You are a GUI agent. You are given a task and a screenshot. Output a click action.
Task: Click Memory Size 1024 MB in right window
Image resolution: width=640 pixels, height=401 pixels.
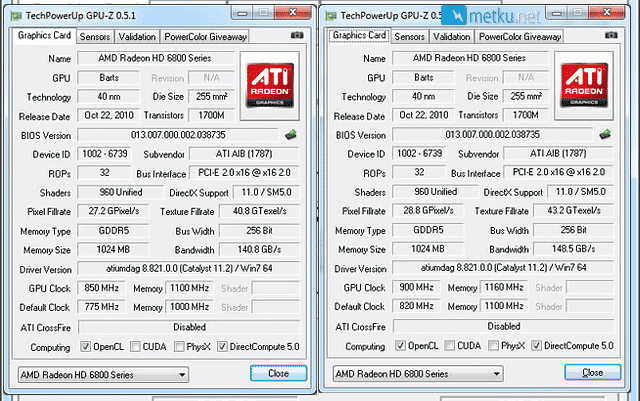click(428, 249)
